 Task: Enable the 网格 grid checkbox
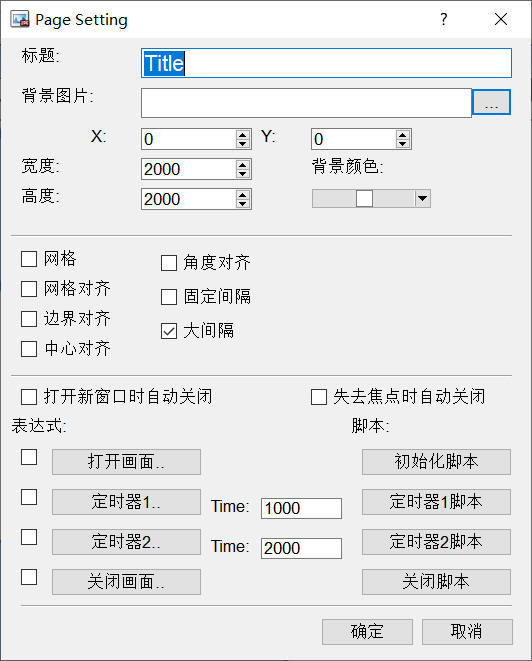[x=29, y=259]
